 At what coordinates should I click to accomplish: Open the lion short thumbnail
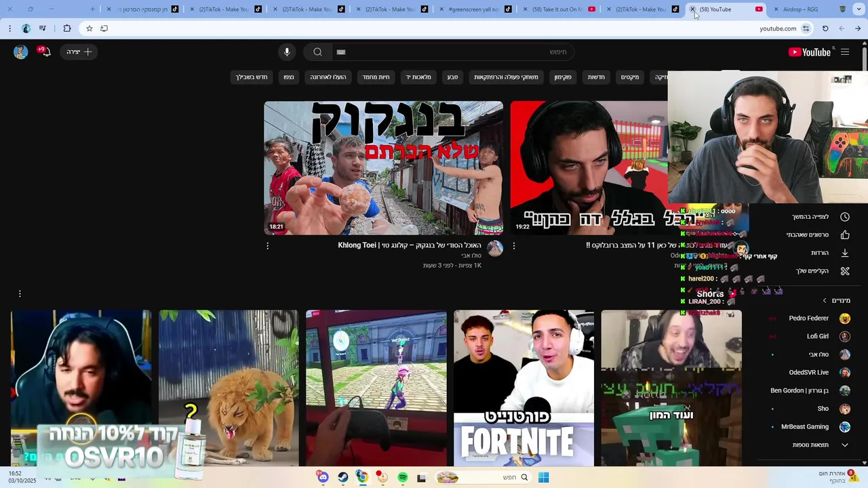[x=229, y=388]
